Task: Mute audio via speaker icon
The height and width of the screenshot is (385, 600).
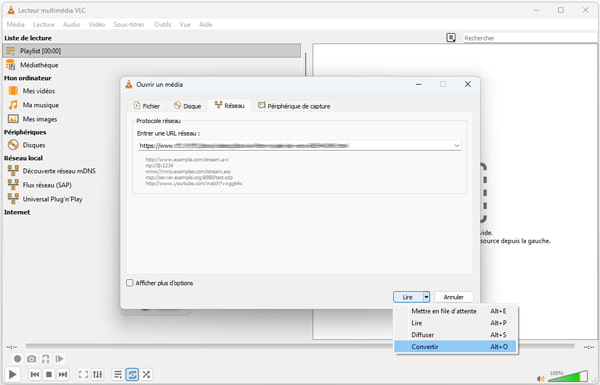Action: (x=541, y=378)
